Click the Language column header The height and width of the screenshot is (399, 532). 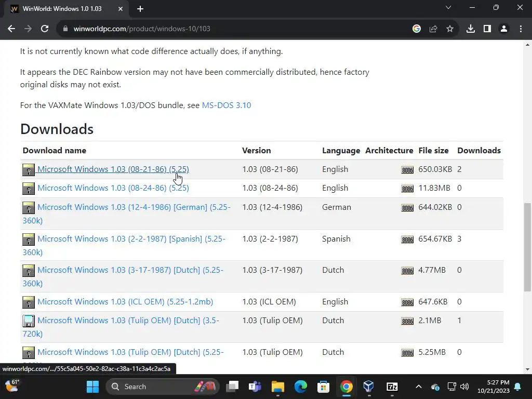point(341,150)
